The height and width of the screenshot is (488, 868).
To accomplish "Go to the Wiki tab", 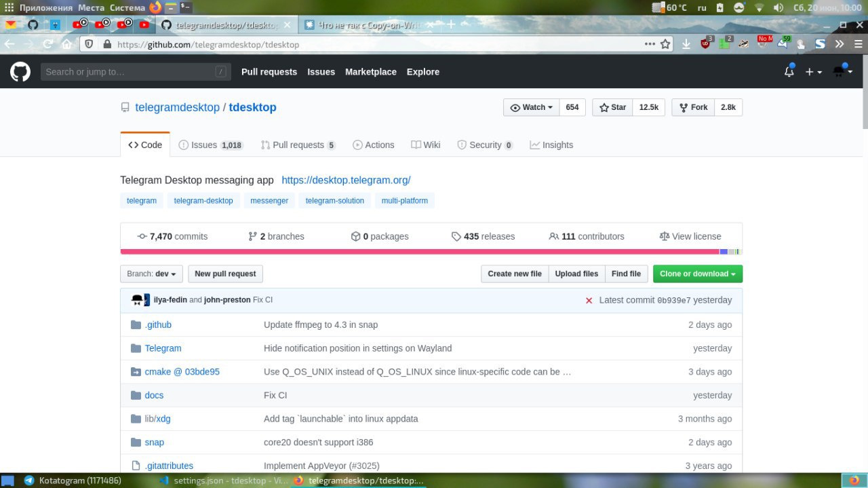I will coord(426,145).
